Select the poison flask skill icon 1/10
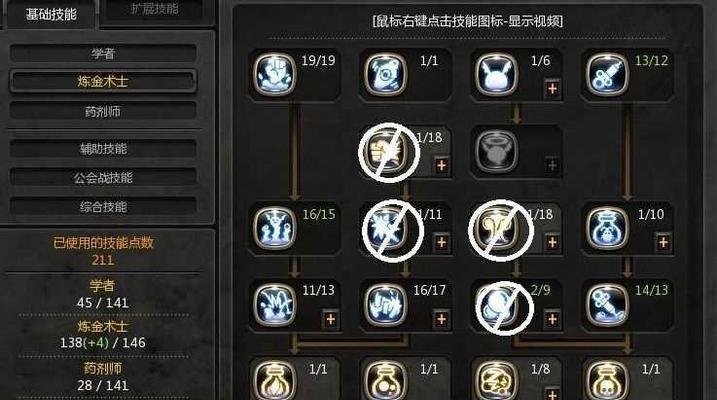The width and height of the screenshot is (717, 400). [x=607, y=228]
